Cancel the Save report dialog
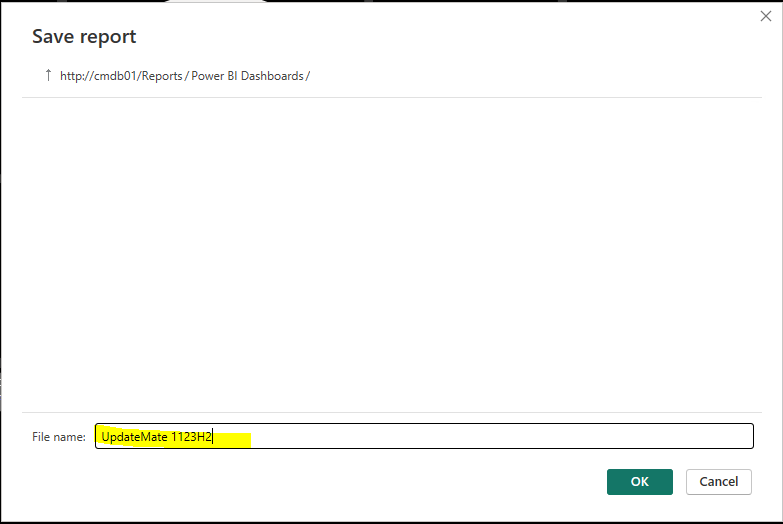 719,482
